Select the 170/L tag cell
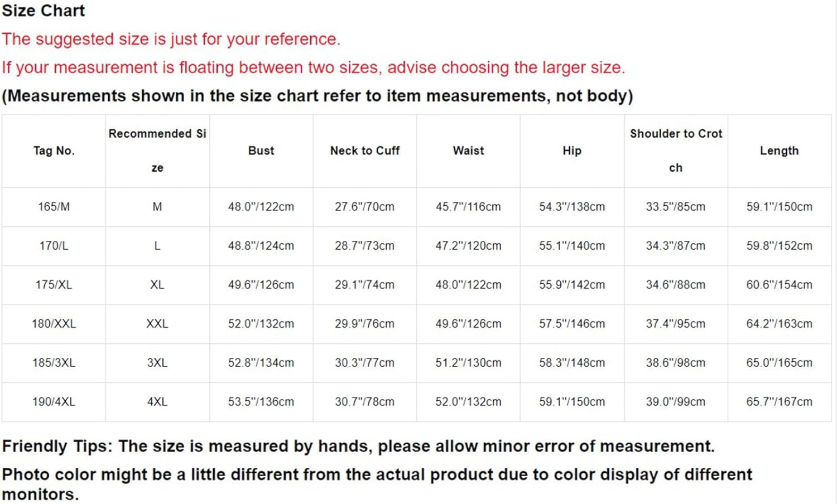The image size is (837, 504). coord(54,246)
